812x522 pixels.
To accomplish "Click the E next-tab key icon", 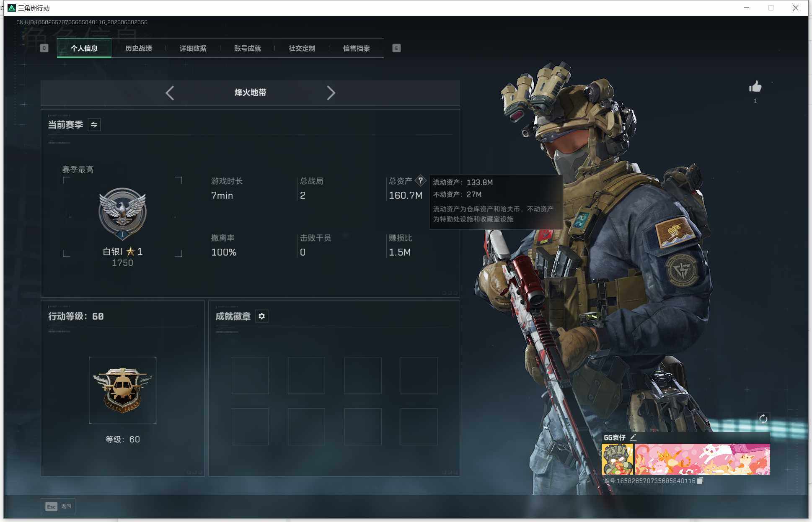I will coord(396,48).
